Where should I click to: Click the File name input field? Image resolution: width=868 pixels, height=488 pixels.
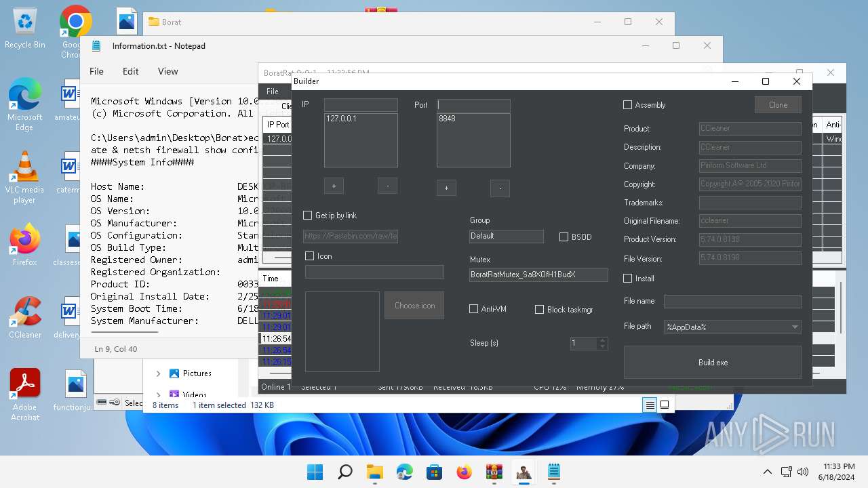click(x=732, y=302)
